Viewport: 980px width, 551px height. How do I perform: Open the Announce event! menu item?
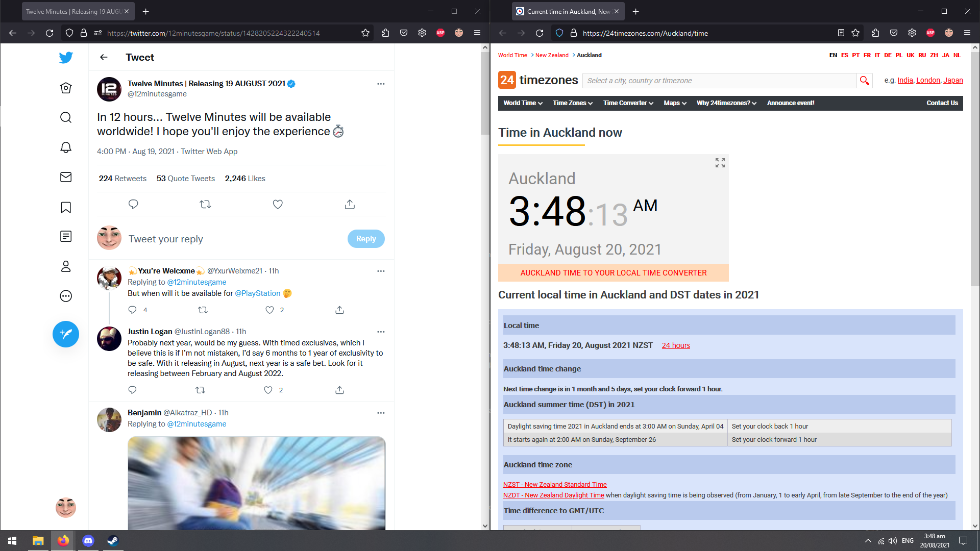point(790,103)
